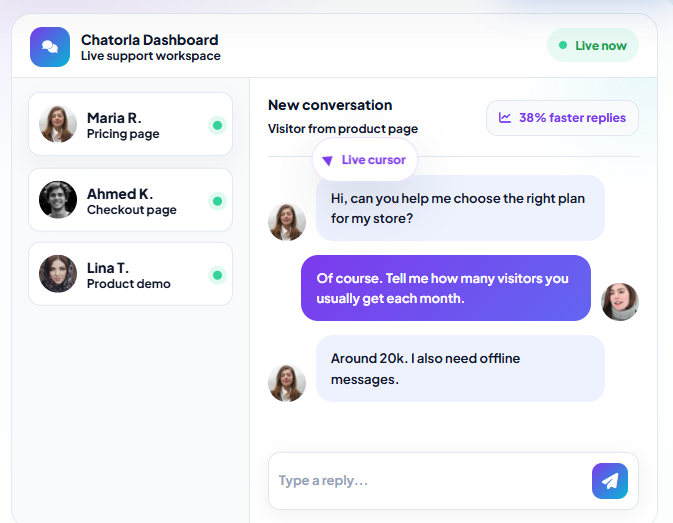673x523 pixels.
Task: Click Ahmed K.'s green online status dot
Action: coord(218,201)
